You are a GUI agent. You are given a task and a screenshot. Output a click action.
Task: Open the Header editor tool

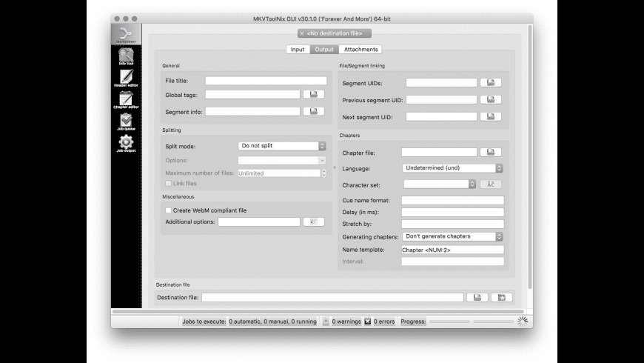[x=126, y=78]
